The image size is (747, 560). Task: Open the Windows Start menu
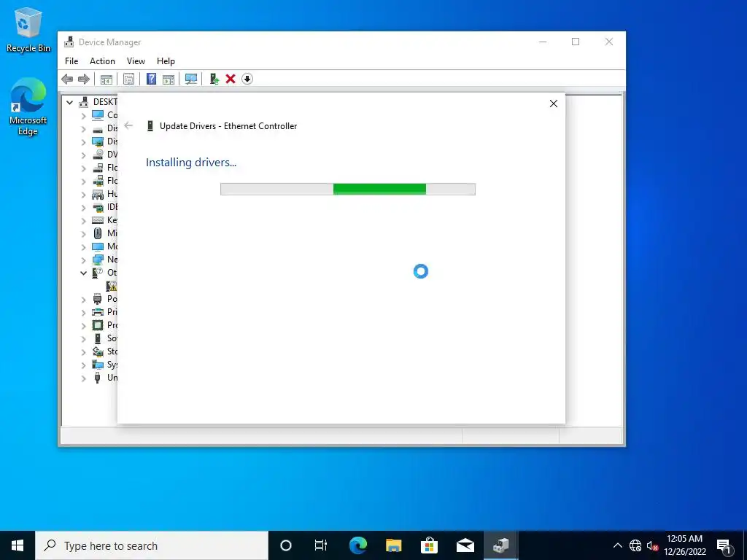(x=18, y=545)
